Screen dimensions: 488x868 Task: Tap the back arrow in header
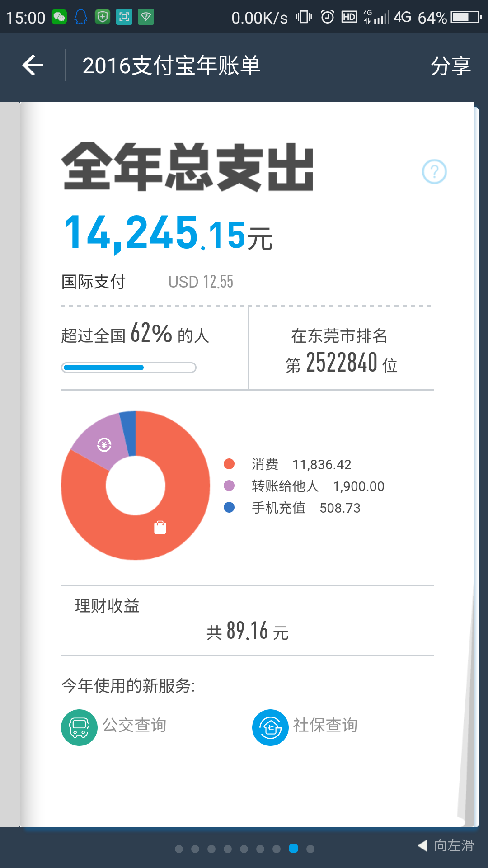tap(33, 66)
